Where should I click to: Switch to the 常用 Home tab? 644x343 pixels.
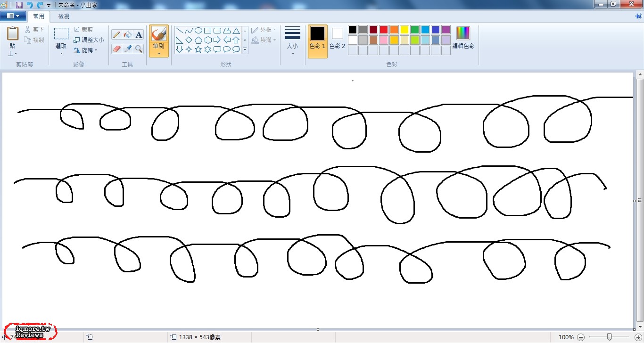click(x=39, y=16)
